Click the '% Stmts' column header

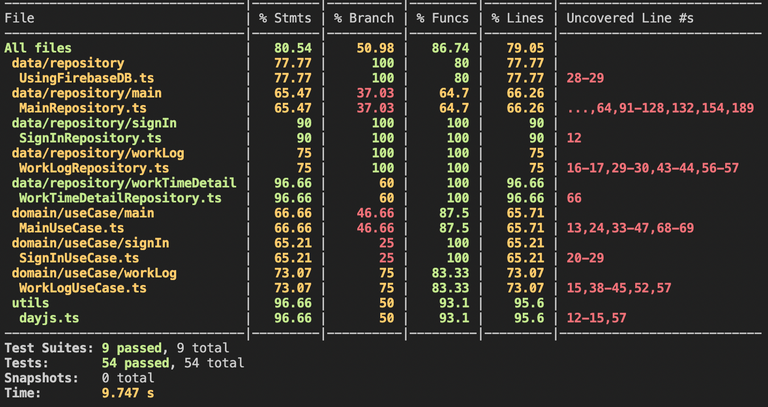pos(285,18)
